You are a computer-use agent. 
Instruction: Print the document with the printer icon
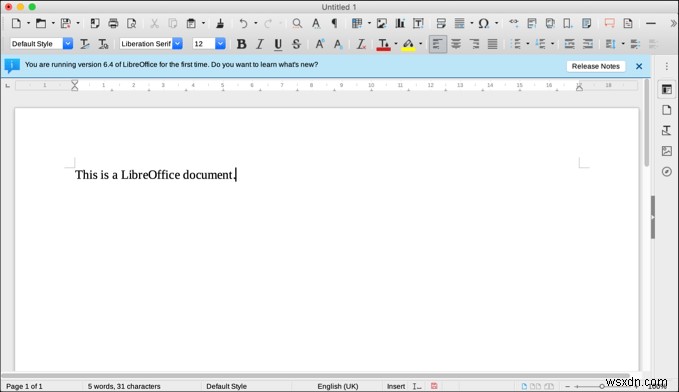(x=113, y=23)
